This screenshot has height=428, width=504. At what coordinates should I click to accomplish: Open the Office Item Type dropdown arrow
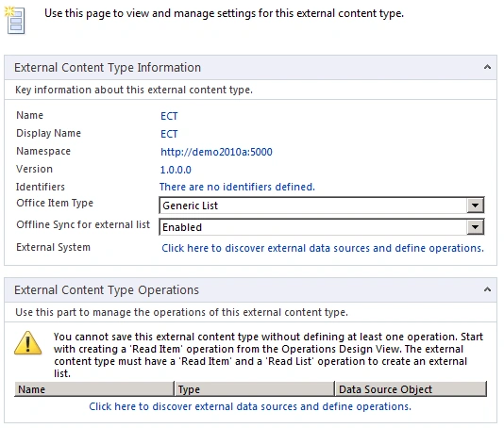click(475, 206)
